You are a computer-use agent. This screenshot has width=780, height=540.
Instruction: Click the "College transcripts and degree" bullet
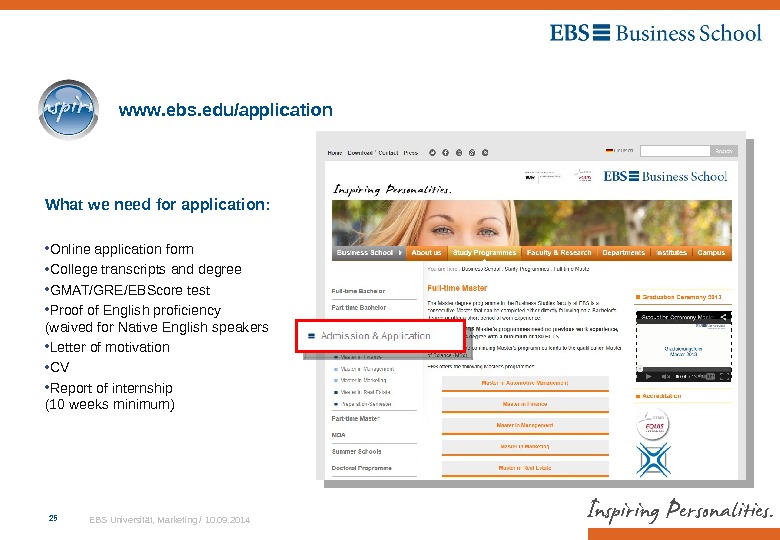[146, 270]
